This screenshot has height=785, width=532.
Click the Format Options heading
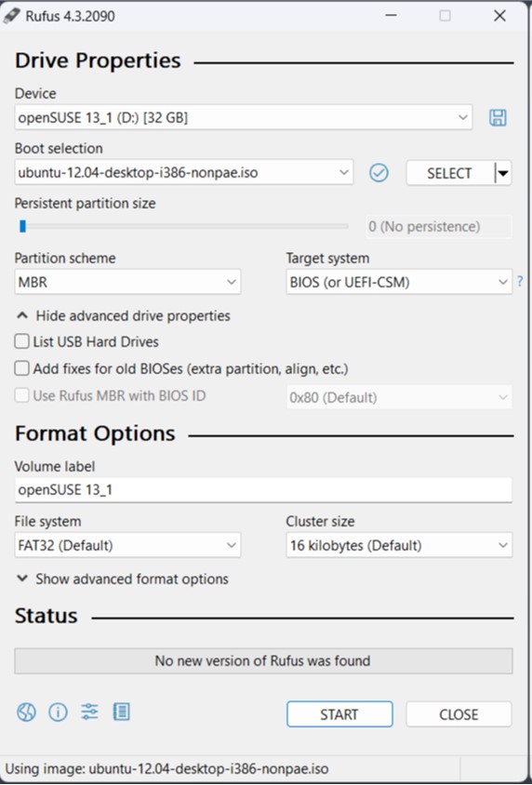click(x=95, y=433)
